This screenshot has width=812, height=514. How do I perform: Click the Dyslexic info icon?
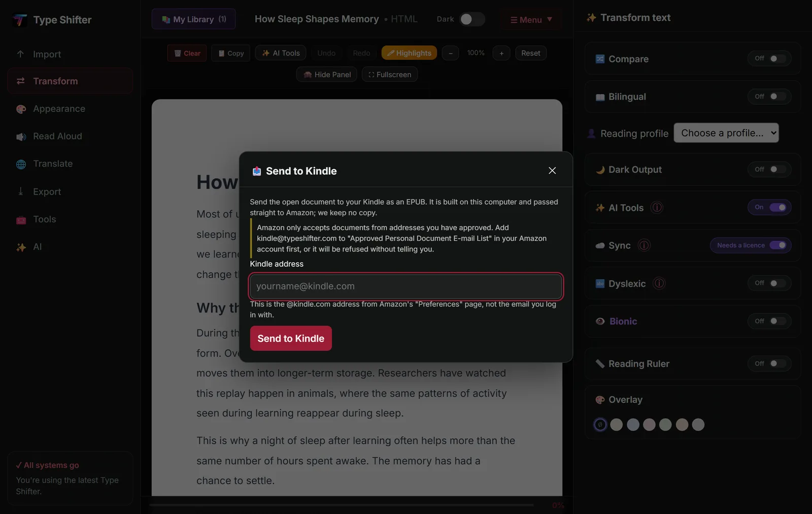[x=659, y=283]
